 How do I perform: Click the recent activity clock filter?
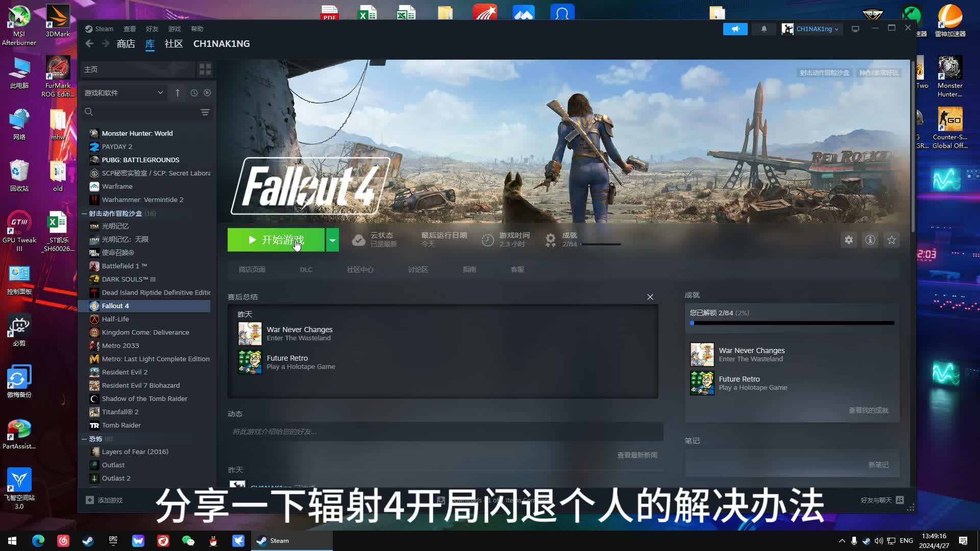tap(194, 93)
